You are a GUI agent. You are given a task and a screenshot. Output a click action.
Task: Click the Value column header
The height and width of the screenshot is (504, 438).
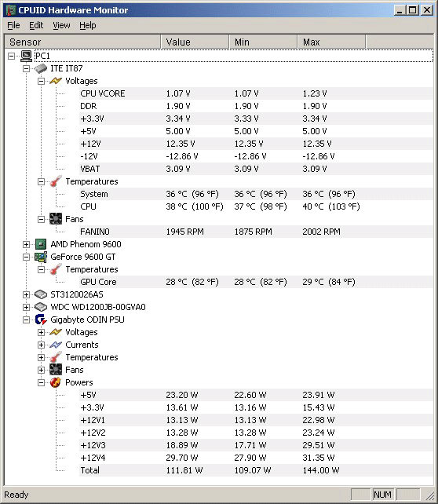(x=195, y=42)
